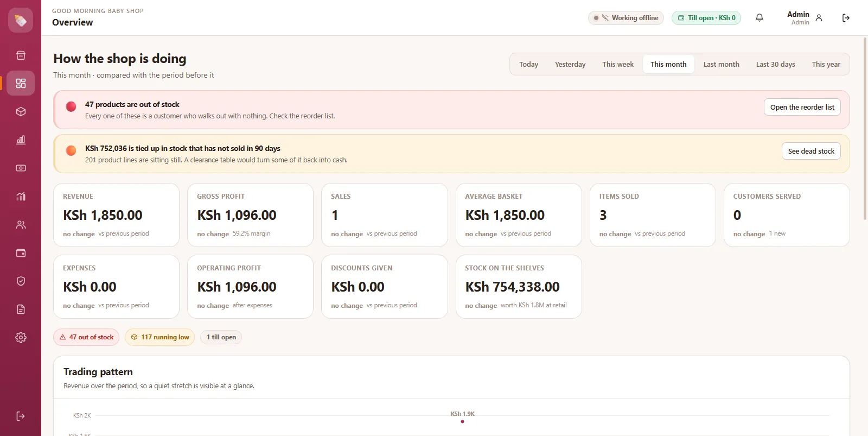Open the shield check icon in sidebar
This screenshot has width=868, height=436.
click(21, 281)
